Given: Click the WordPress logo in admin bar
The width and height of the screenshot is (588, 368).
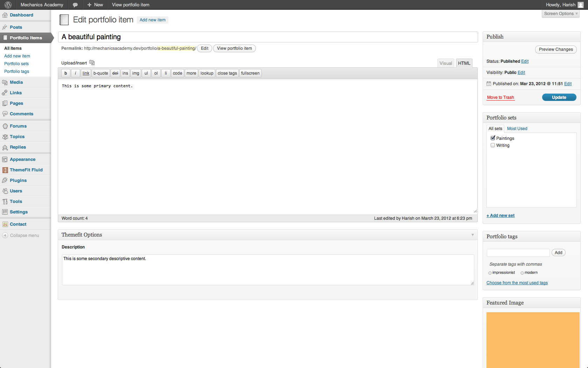Looking at the screenshot, I should [x=8, y=5].
